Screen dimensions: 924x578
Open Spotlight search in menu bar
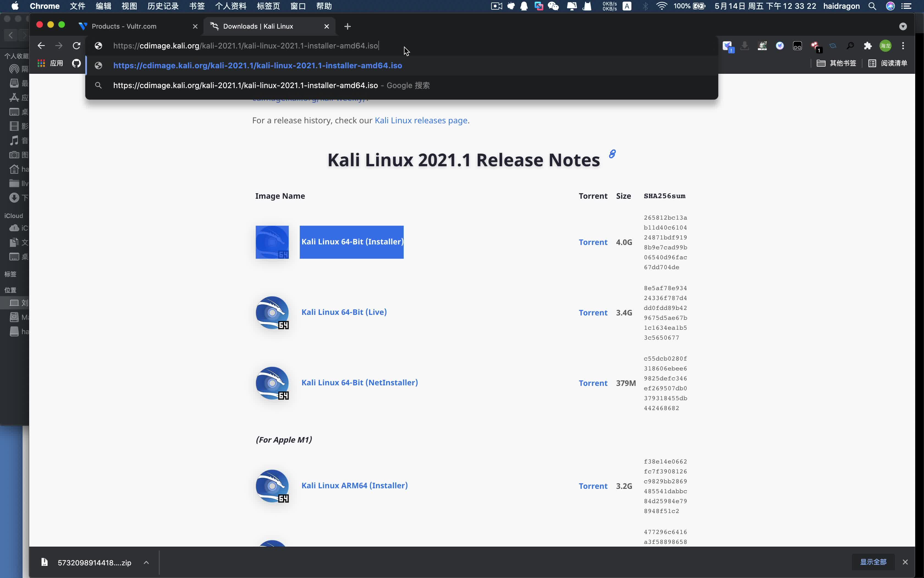click(872, 6)
